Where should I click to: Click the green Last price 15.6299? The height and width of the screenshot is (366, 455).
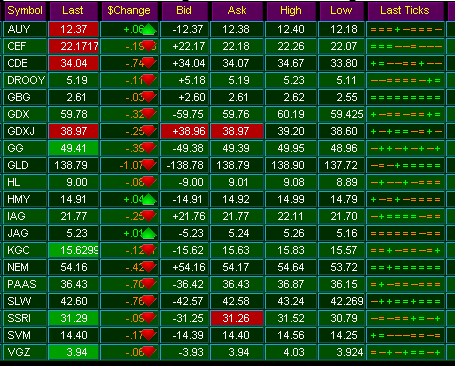[x=74, y=250]
